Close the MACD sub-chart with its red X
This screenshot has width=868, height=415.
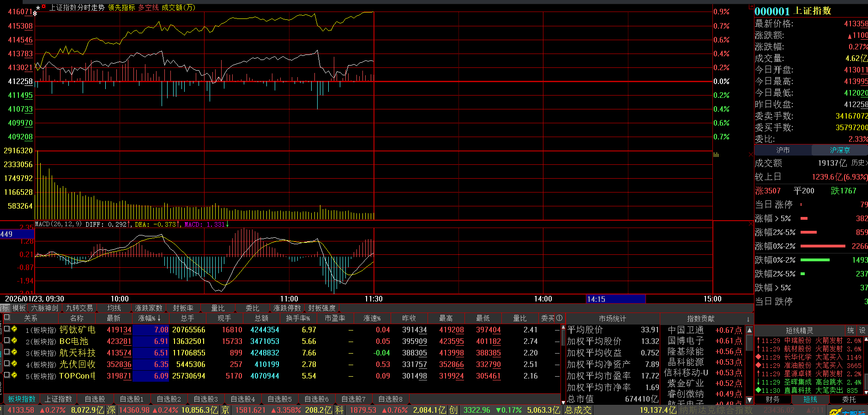click(x=750, y=224)
